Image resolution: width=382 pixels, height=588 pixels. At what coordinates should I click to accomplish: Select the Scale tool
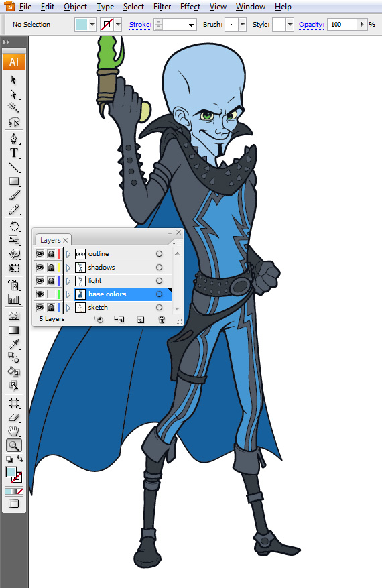14,240
